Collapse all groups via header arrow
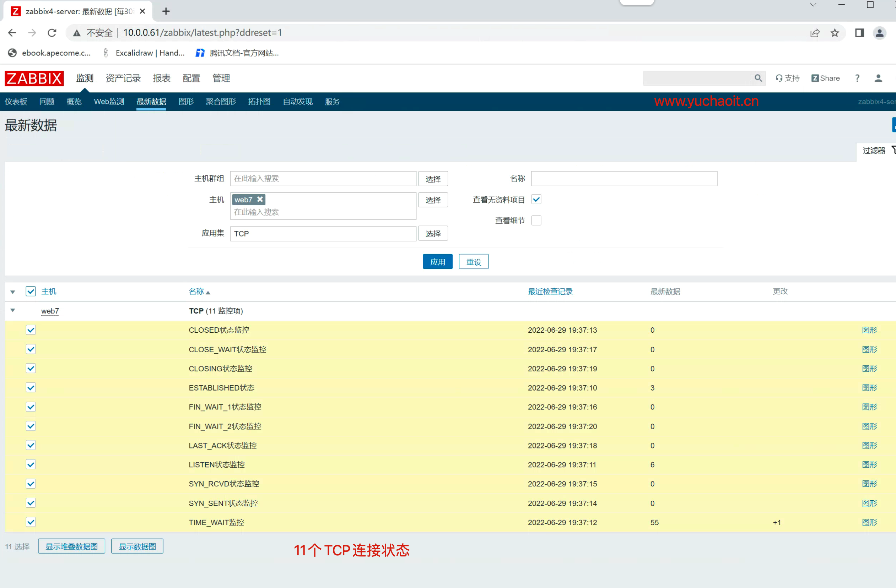The height and width of the screenshot is (588, 896). [x=13, y=292]
